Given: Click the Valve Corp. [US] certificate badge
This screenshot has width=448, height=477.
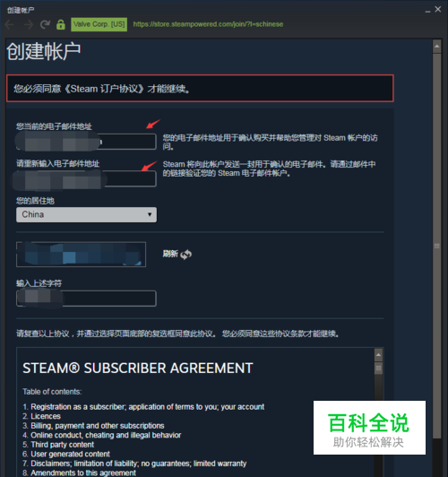Looking at the screenshot, I should 99,24.
